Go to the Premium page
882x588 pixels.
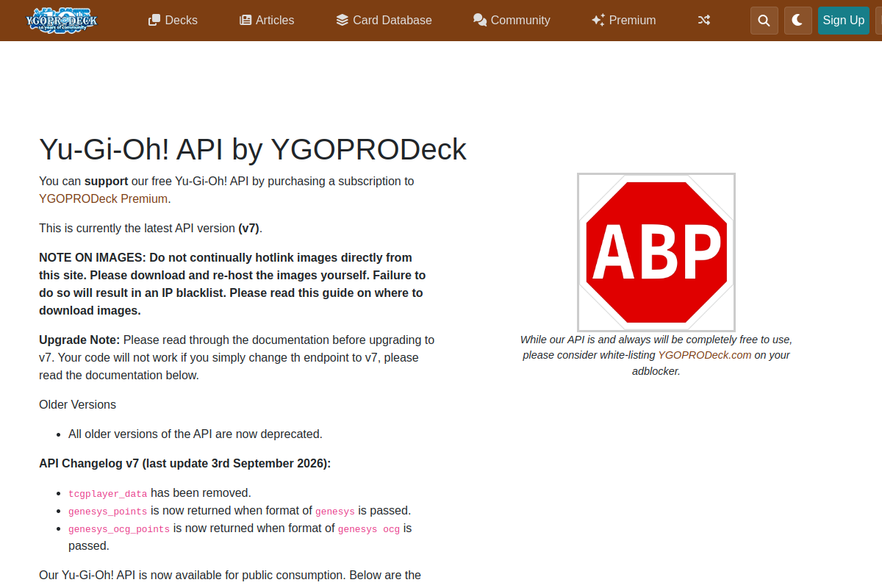coord(623,20)
